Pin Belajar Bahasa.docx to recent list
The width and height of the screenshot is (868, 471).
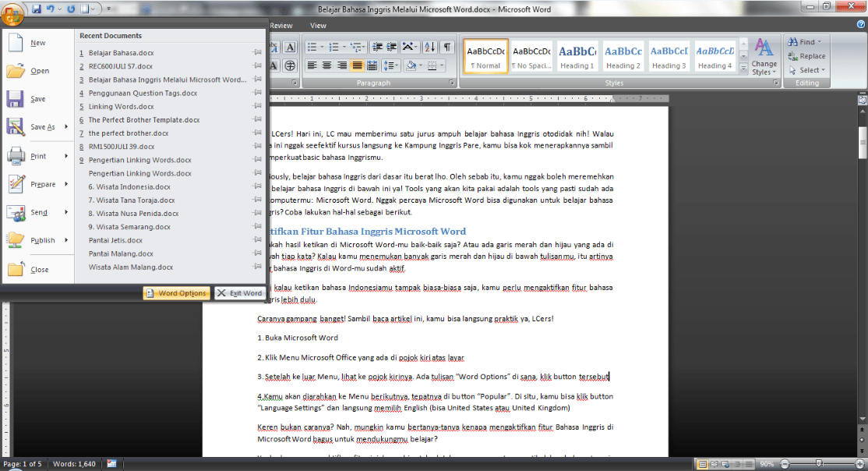pos(257,52)
